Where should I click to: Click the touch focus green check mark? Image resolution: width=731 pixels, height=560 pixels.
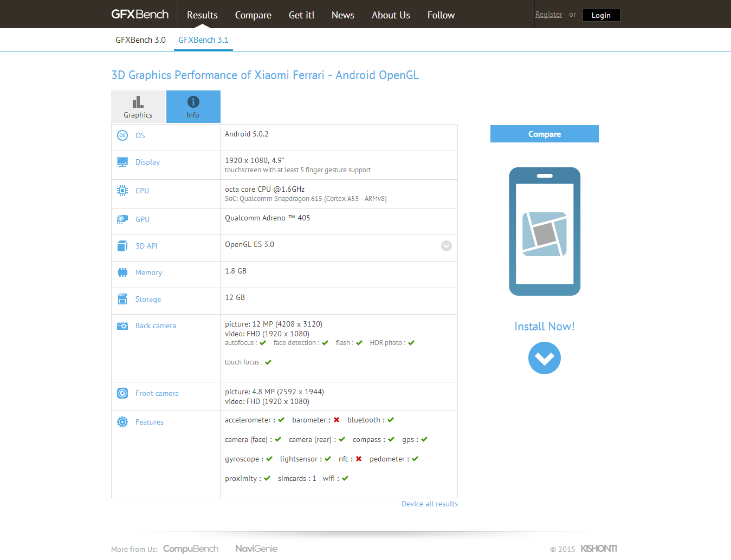(x=268, y=362)
